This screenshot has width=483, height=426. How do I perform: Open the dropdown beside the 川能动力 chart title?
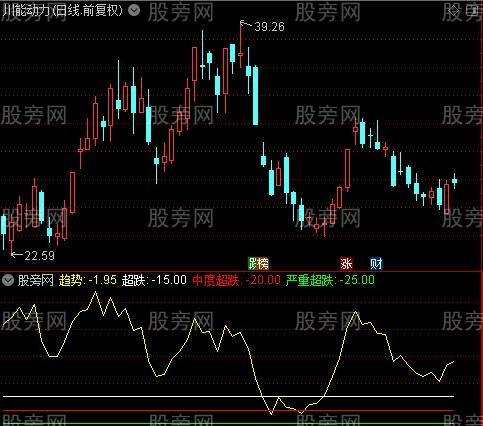(134, 11)
